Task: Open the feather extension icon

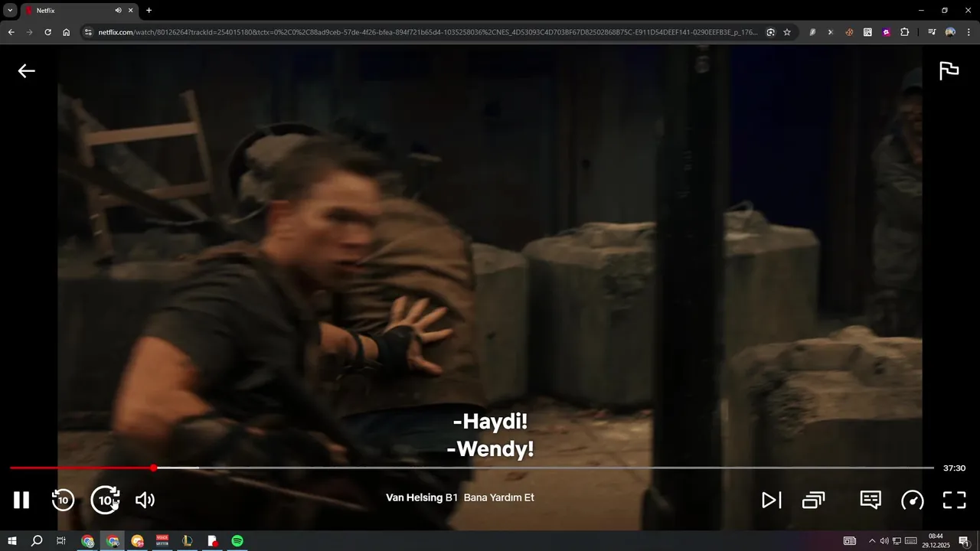Action: coord(812,32)
